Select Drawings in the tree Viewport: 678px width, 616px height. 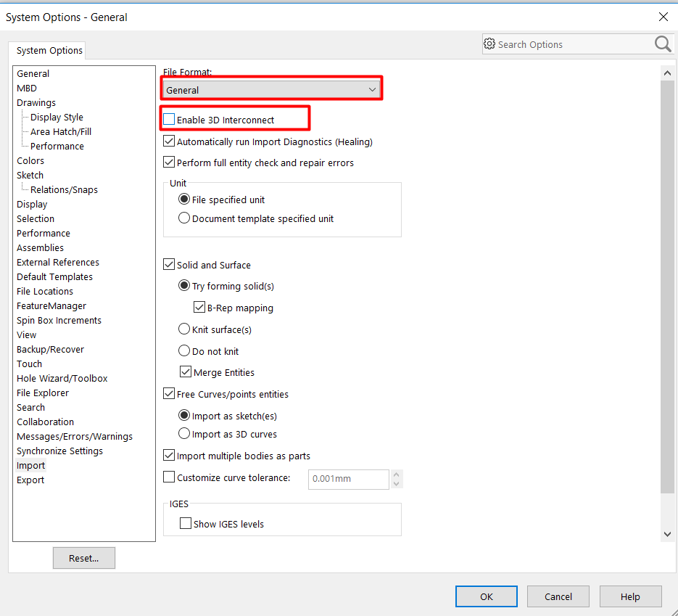(x=36, y=102)
